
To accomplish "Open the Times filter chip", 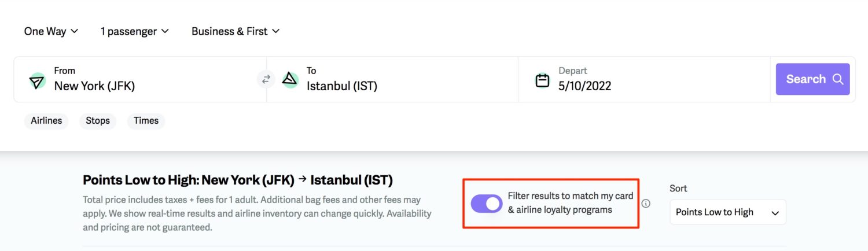I will pos(146,121).
